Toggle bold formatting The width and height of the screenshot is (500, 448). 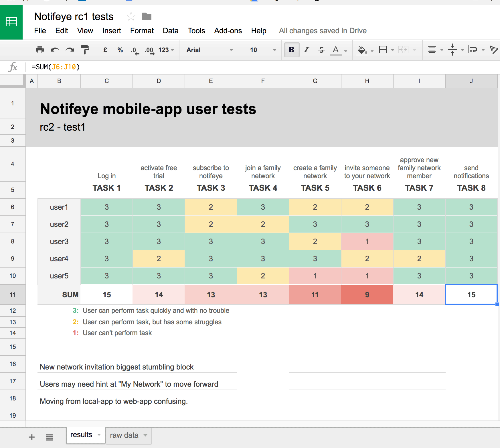point(292,50)
